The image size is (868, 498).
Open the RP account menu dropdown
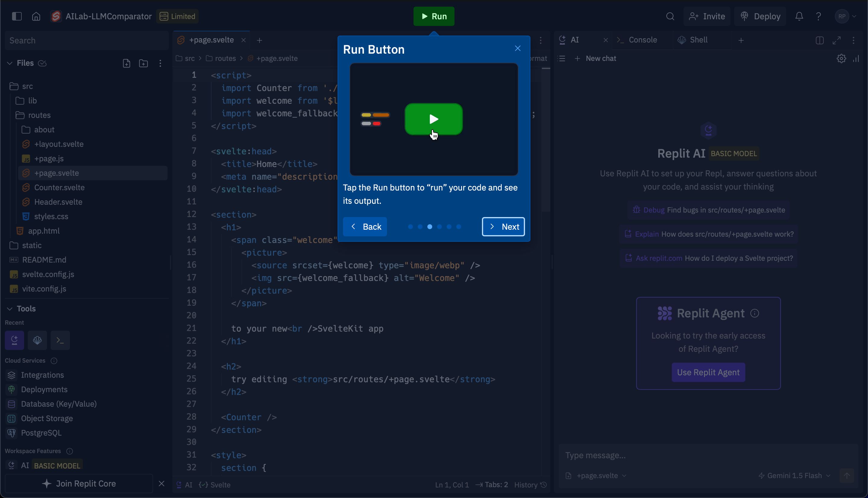click(846, 16)
